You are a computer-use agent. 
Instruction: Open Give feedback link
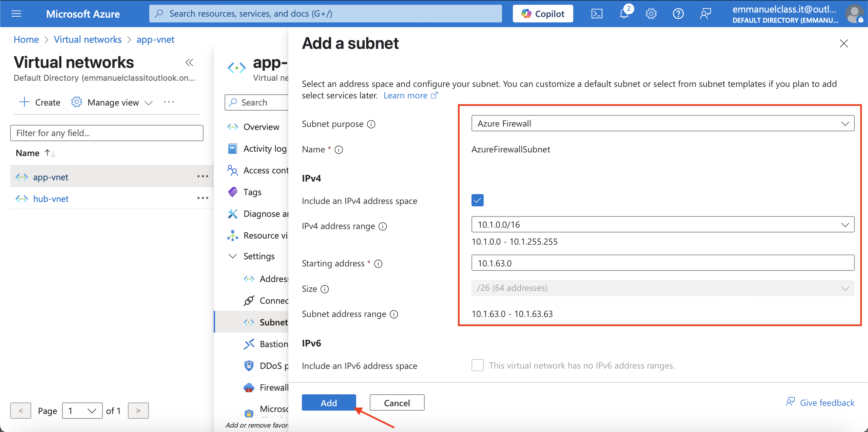(820, 402)
